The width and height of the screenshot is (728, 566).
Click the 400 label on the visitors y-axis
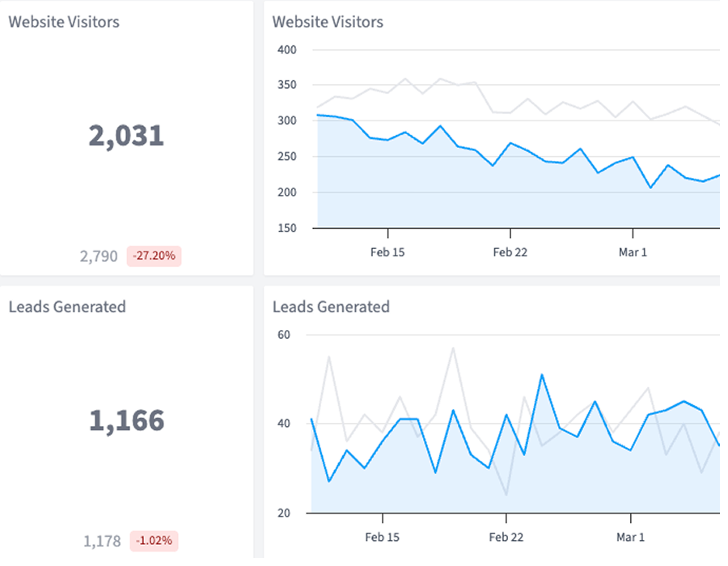[287, 50]
